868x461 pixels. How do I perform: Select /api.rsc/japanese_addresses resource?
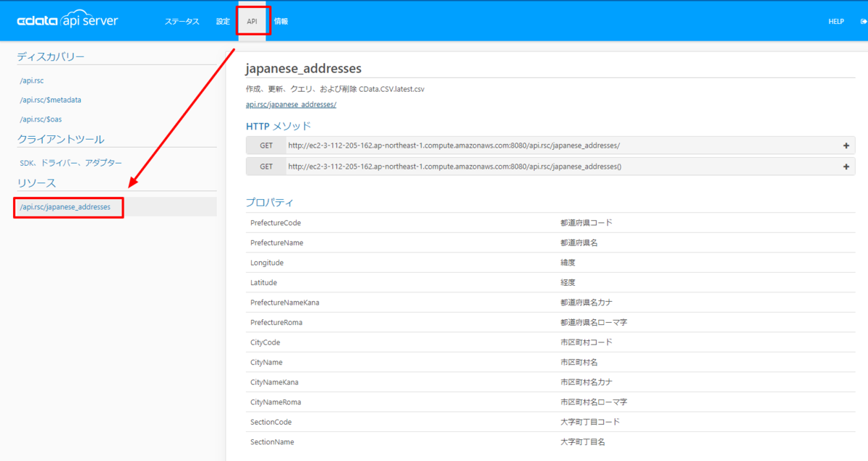click(x=65, y=207)
